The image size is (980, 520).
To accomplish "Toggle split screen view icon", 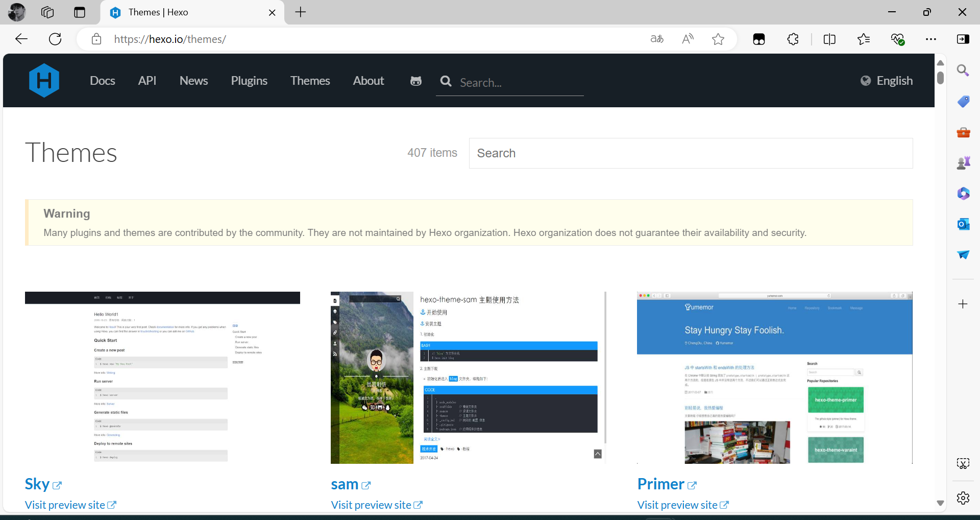I will click(x=829, y=39).
